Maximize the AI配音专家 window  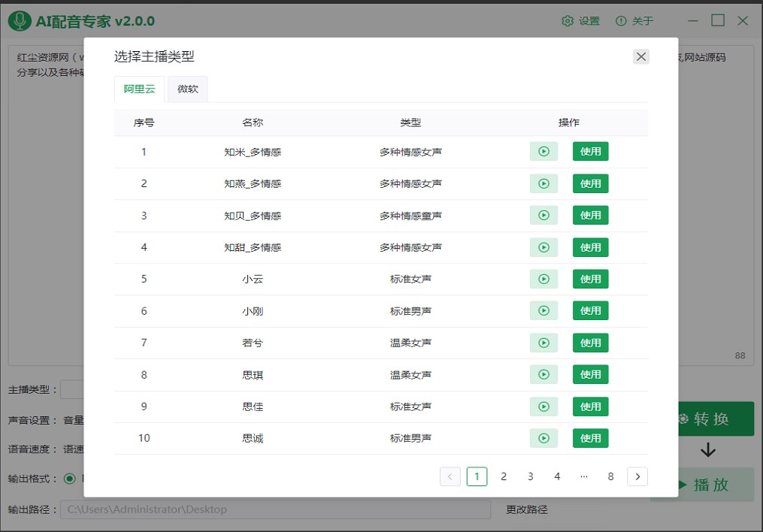tap(718, 20)
